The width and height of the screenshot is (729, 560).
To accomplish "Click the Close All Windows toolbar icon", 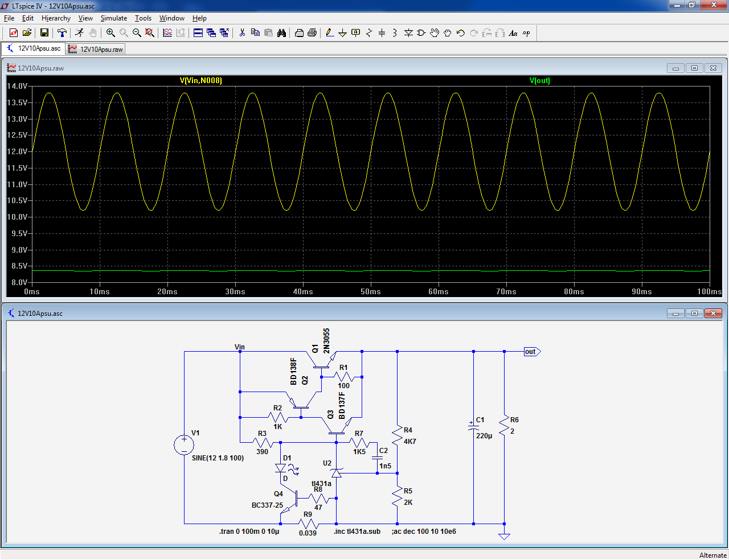I will (224, 33).
